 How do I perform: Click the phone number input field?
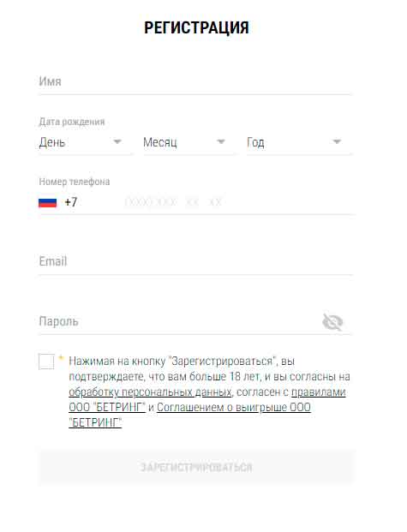[237, 202]
